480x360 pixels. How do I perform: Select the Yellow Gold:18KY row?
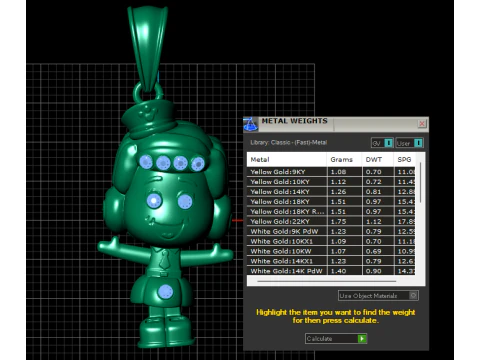coord(331,202)
